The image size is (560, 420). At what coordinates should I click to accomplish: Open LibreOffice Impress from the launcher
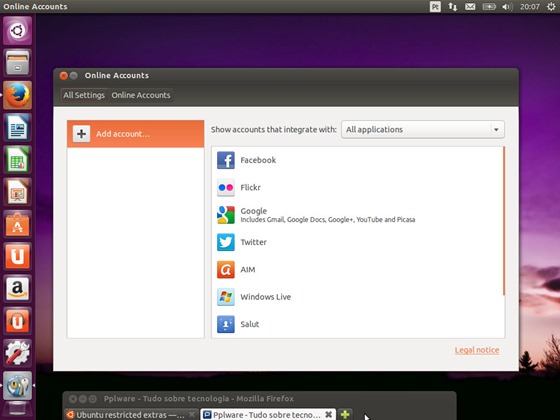[17, 192]
